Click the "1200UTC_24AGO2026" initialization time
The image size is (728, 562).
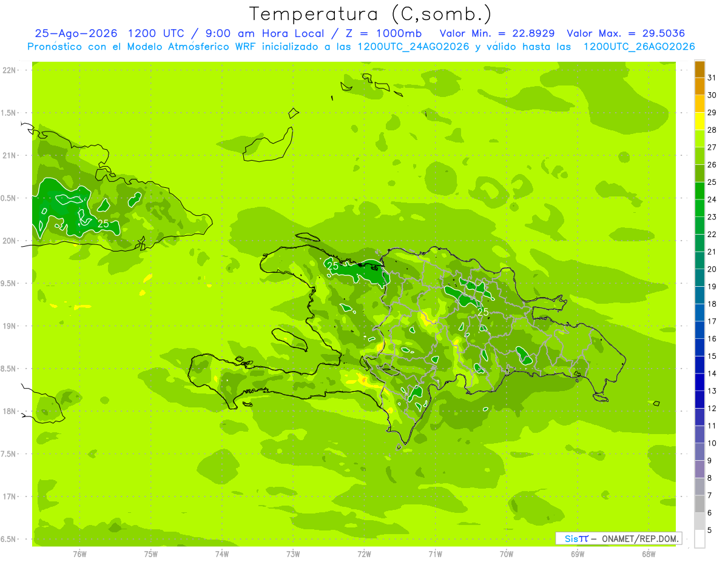413,46
